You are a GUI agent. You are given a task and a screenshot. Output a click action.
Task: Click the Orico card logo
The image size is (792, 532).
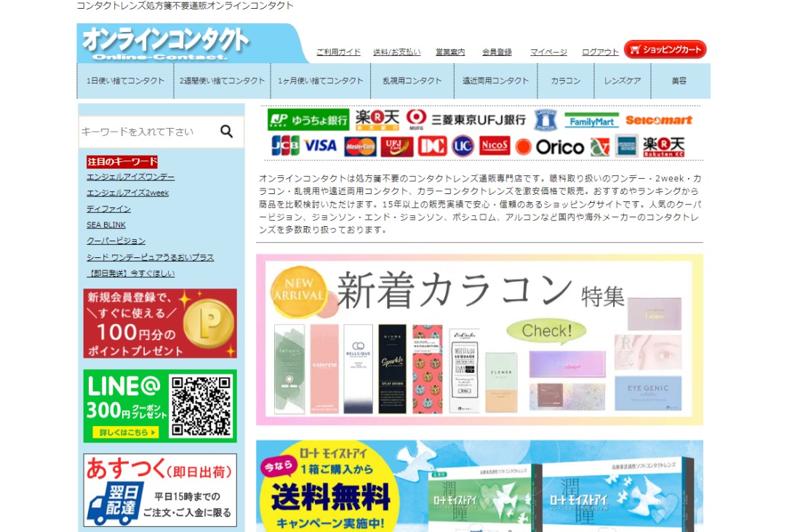[x=550, y=147]
